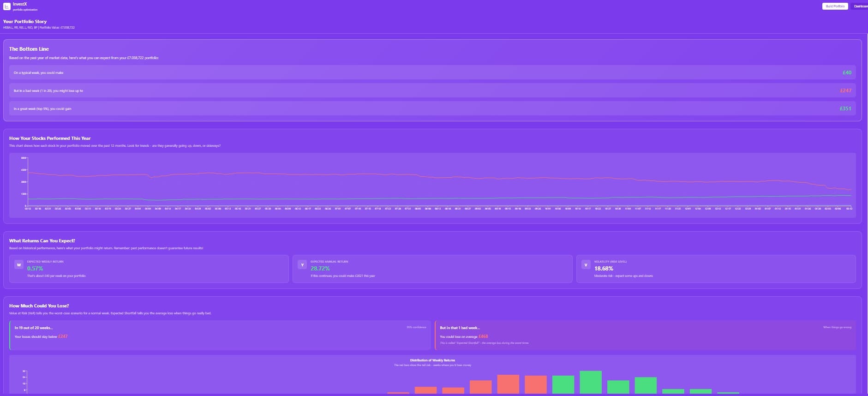
Task: Click the Volatility 18.68% value
Action: click(x=604, y=269)
